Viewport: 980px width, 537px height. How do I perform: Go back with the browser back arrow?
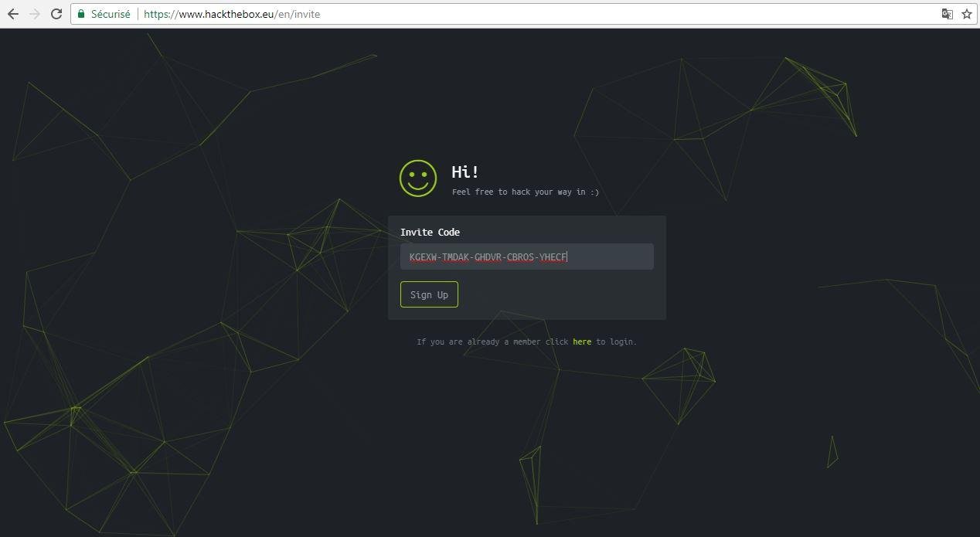tap(12, 14)
